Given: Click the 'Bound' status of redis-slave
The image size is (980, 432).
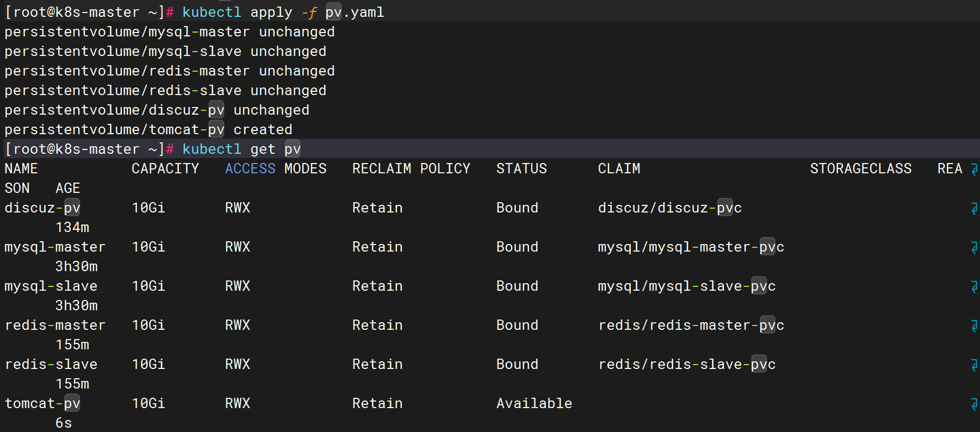Looking at the screenshot, I should click(x=517, y=364).
